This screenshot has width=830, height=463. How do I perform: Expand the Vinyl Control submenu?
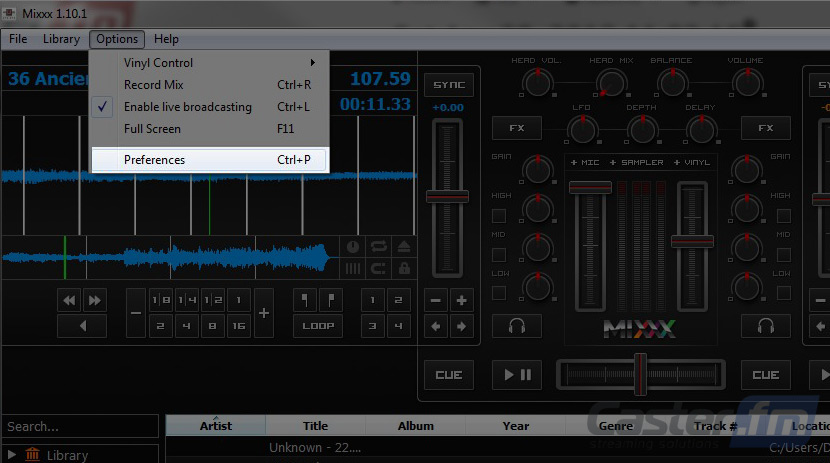tap(210, 62)
